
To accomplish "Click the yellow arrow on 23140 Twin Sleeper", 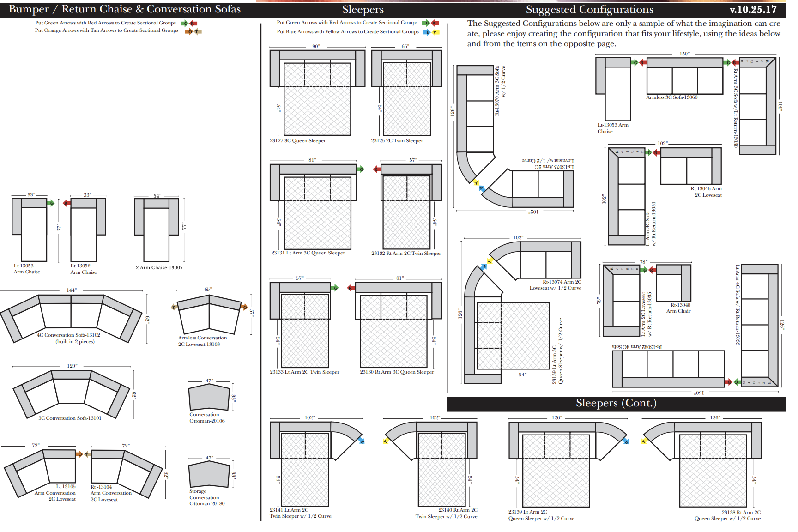I will (386, 441).
